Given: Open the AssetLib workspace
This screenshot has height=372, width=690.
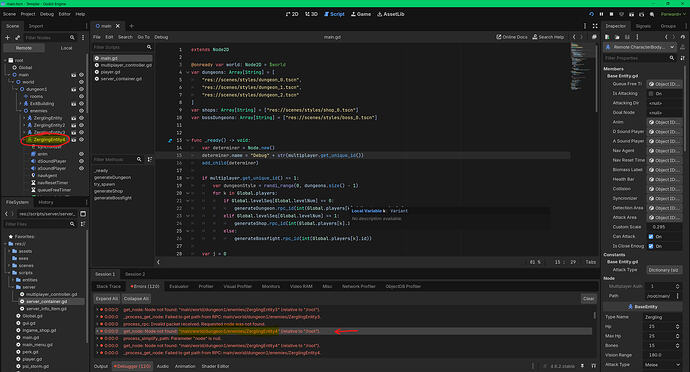Looking at the screenshot, I should [390, 14].
